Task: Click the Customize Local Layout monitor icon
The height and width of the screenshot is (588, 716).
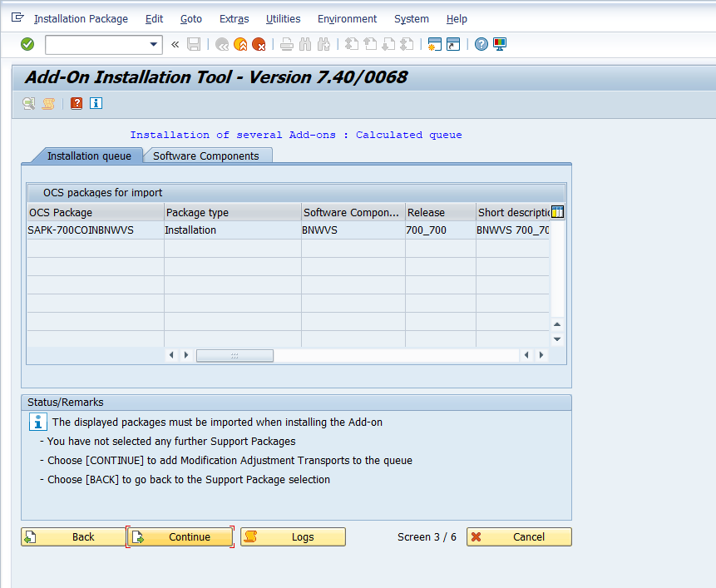Action: 500,44
